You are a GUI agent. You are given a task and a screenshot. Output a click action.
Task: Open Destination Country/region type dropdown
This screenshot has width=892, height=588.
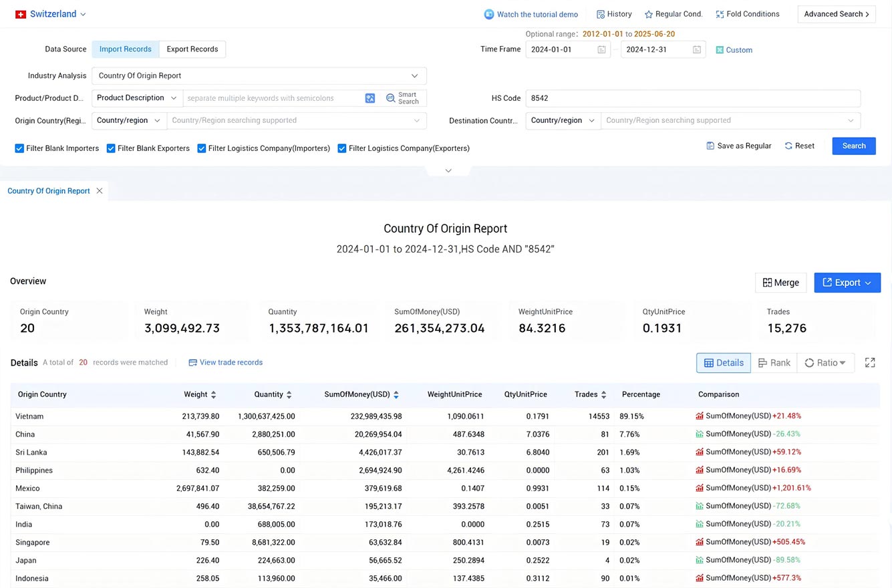[563, 120]
